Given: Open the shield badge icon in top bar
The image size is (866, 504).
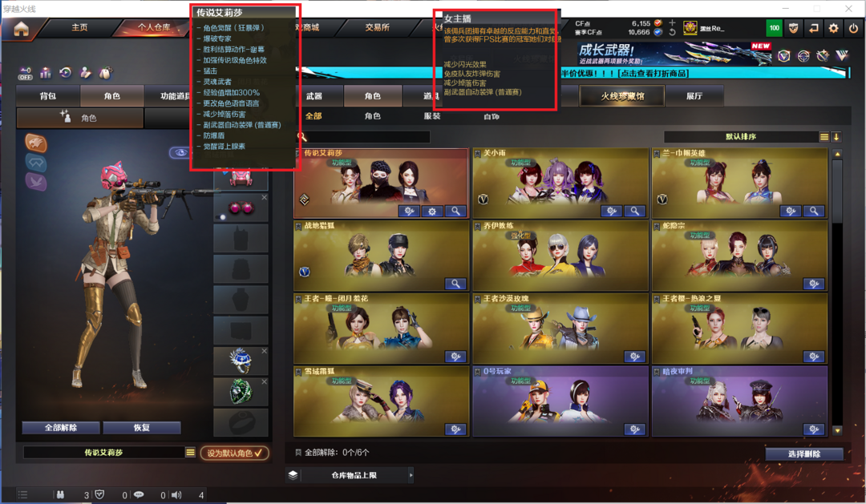Looking at the screenshot, I should pyautogui.click(x=793, y=28).
